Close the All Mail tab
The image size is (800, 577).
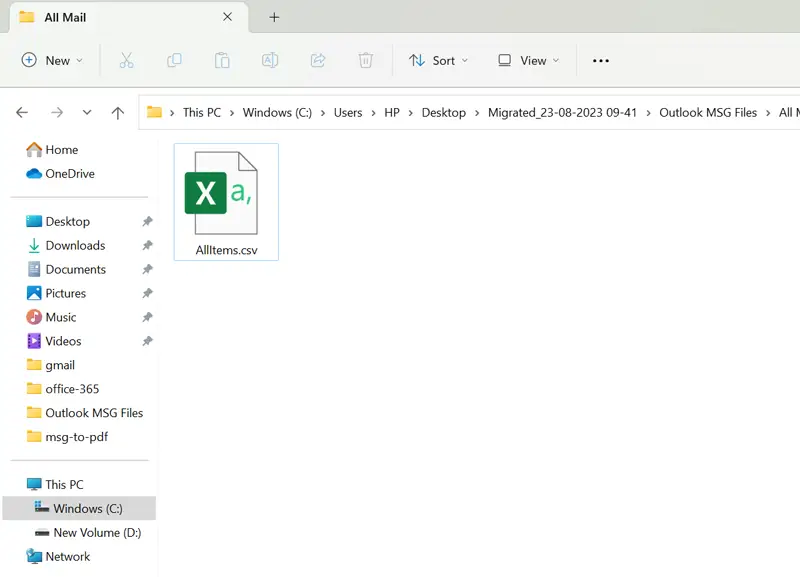point(227,17)
